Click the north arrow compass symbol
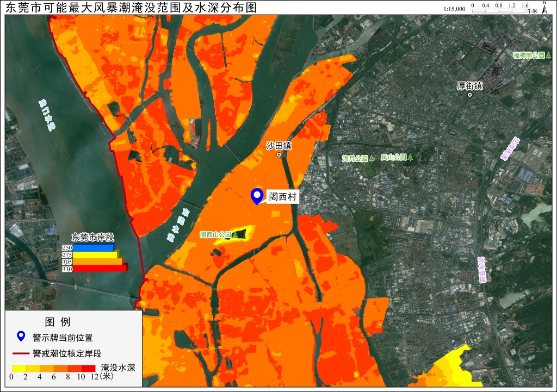This screenshot has width=557, height=392. (544, 8)
